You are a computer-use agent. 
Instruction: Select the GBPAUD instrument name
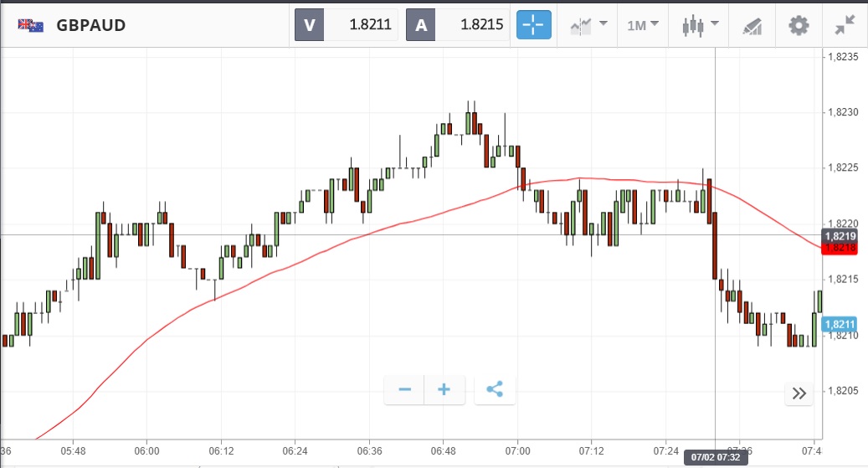[90, 25]
